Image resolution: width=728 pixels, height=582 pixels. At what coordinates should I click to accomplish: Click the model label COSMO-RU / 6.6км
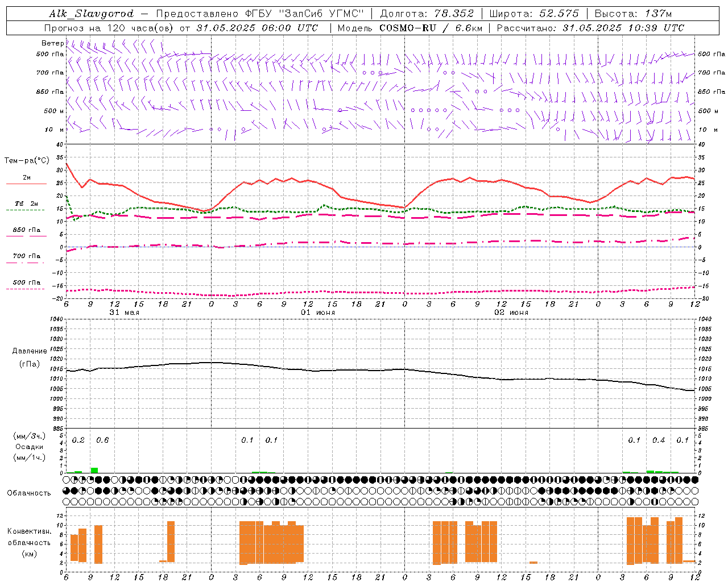pyautogui.click(x=431, y=28)
